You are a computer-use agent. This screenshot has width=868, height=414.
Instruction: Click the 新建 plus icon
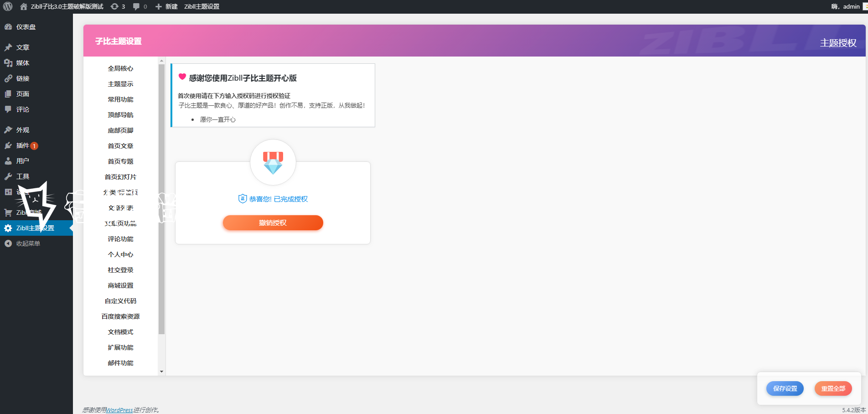[x=159, y=6]
